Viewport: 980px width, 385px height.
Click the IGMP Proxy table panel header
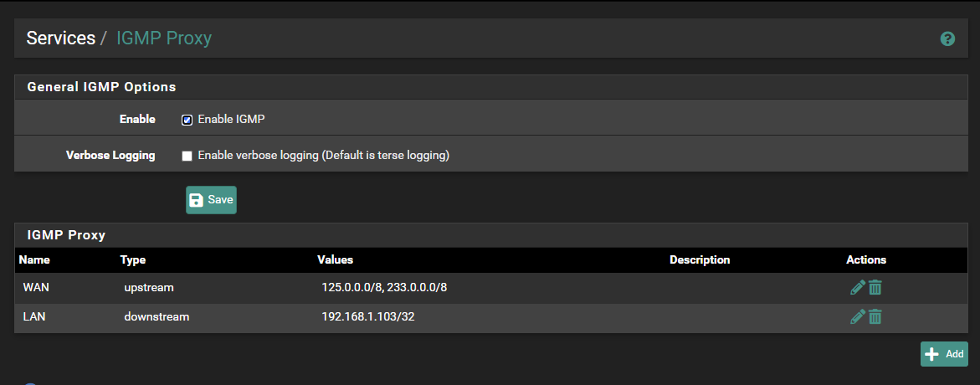pos(490,235)
